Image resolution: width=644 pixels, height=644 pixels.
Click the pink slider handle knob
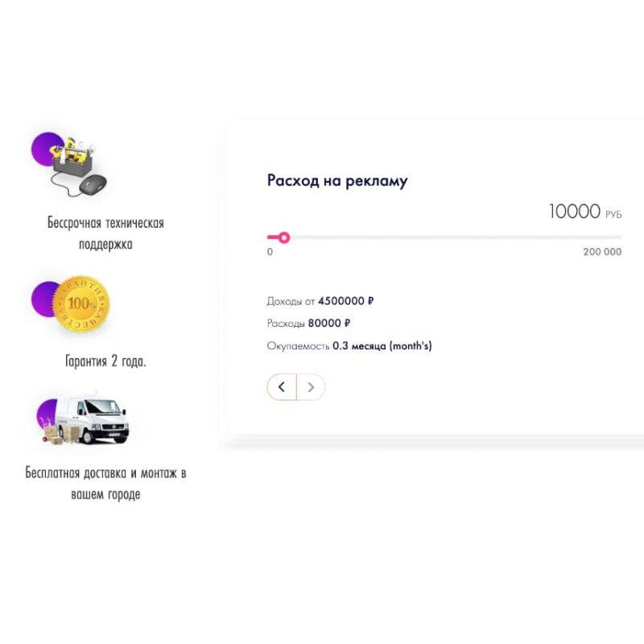click(x=283, y=237)
